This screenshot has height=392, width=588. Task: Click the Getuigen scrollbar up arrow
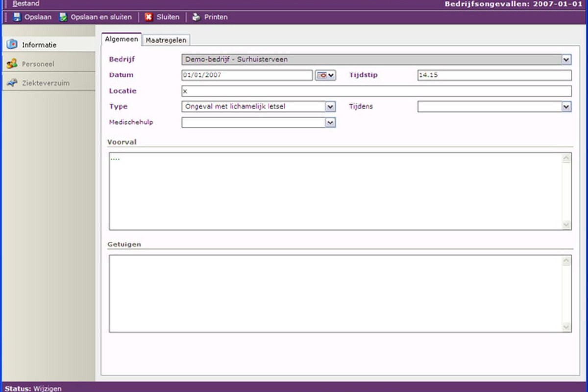(x=566, y=260)
